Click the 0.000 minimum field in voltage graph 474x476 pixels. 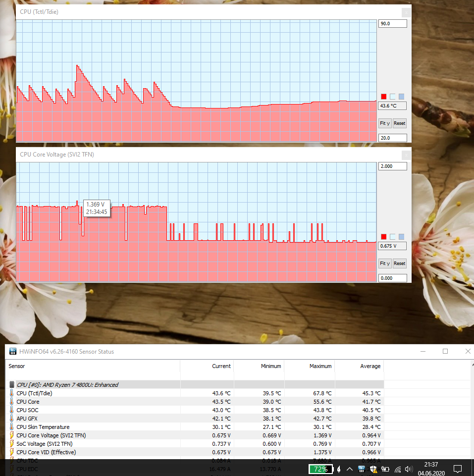(392, 278)
